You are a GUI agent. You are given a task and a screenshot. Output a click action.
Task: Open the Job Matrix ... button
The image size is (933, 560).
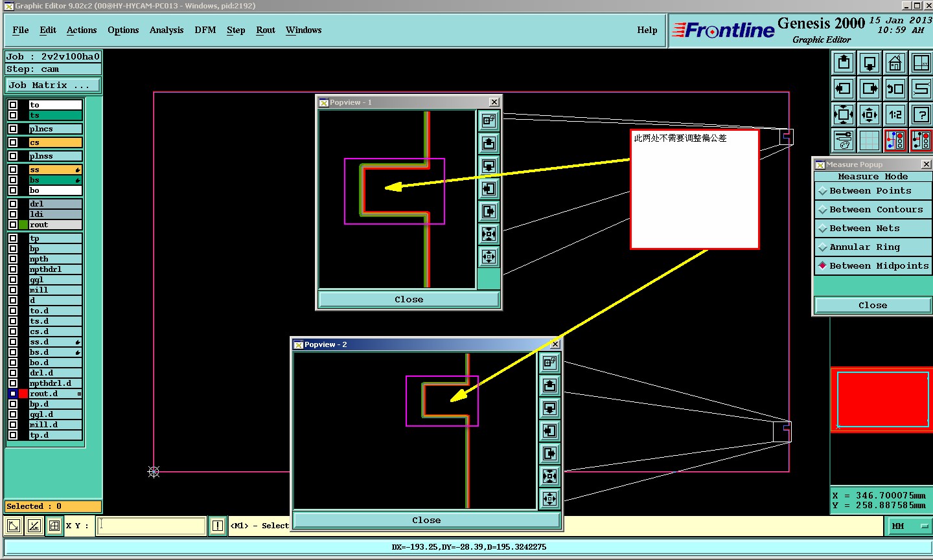pyautogui.click(x=53, y=85)
